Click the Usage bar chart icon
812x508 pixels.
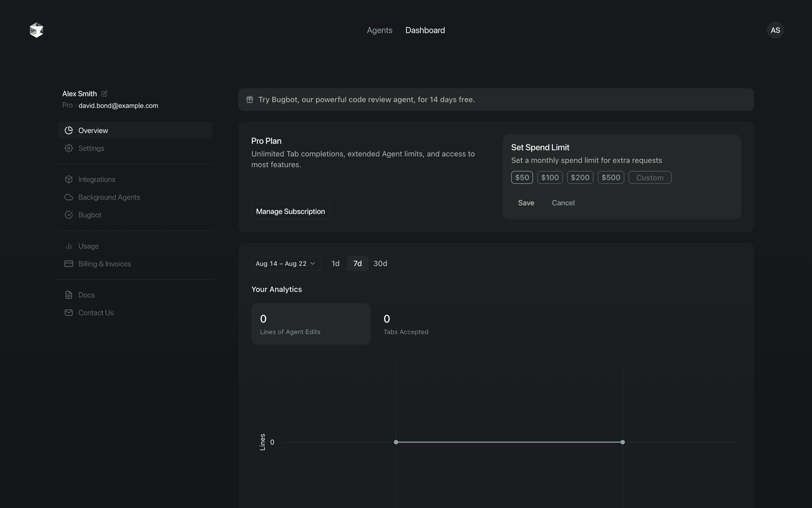pos(69,246)
